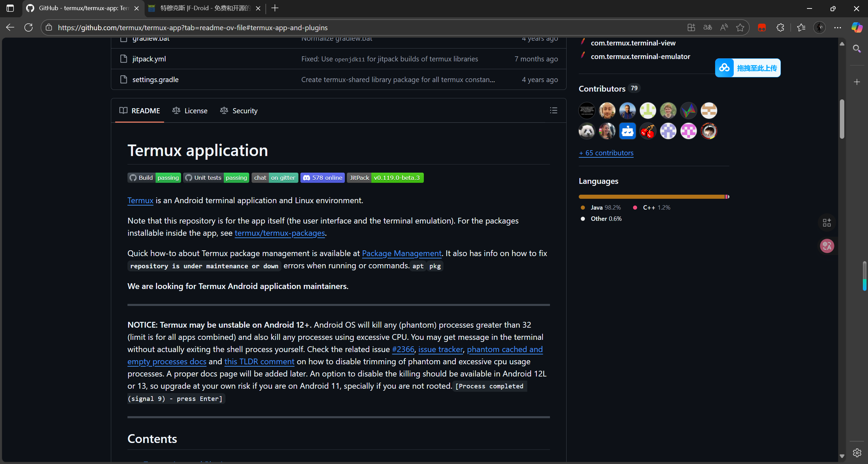
Task: Open browser settings and more menu
Action: 837,27
